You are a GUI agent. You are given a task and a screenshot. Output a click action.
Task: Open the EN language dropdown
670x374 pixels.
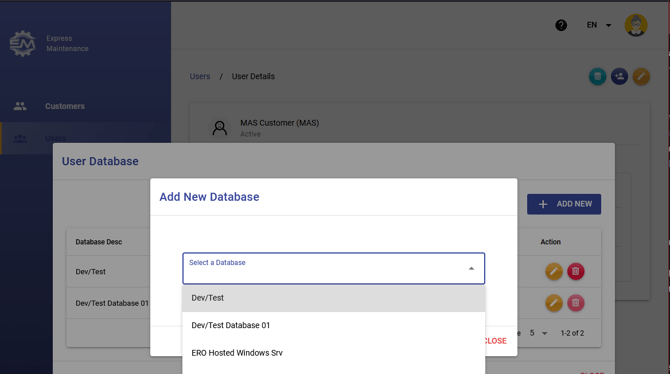599,25
